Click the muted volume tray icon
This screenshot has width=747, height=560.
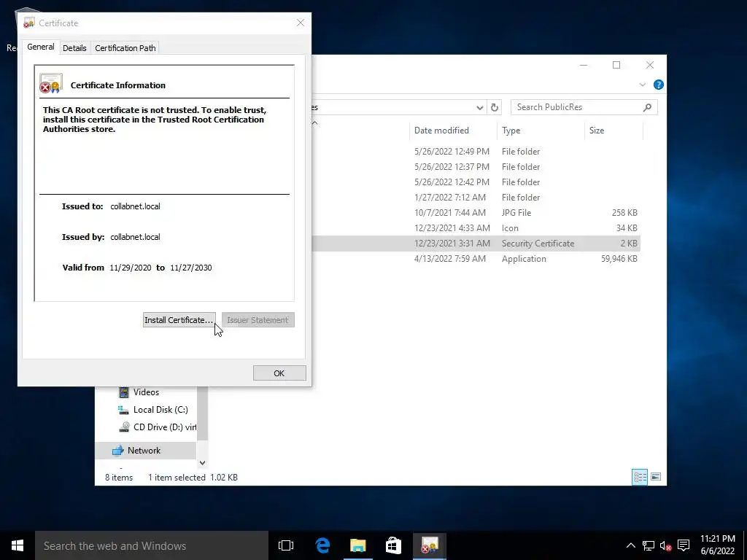point(665,545)
